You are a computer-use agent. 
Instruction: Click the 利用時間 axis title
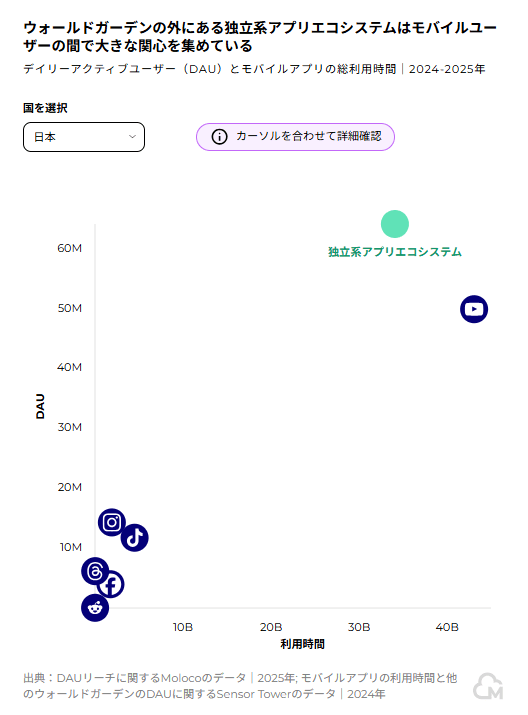[x=302, y=644]
